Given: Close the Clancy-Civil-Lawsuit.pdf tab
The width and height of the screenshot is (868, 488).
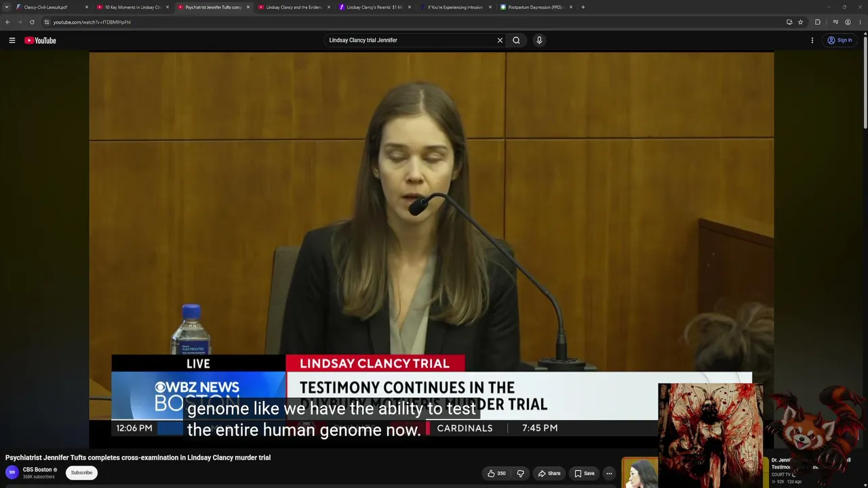Looking at the screenshot, I should coord(87,7).
